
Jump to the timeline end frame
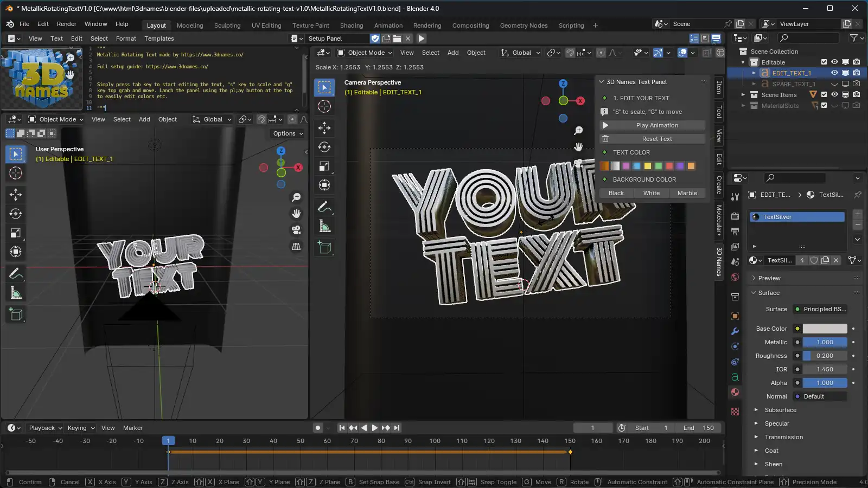(397, 428)
